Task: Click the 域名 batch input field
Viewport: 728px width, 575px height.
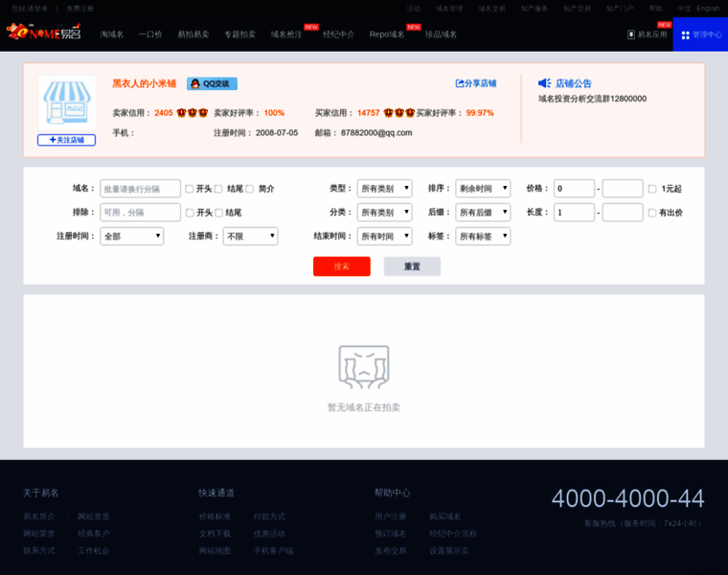Action: tap(140, 189)
